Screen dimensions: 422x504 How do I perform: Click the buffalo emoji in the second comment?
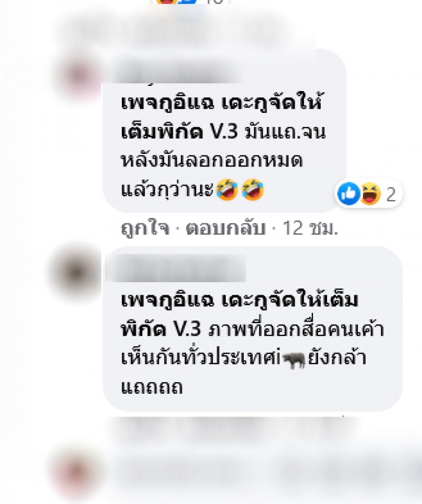pos(294,360)
